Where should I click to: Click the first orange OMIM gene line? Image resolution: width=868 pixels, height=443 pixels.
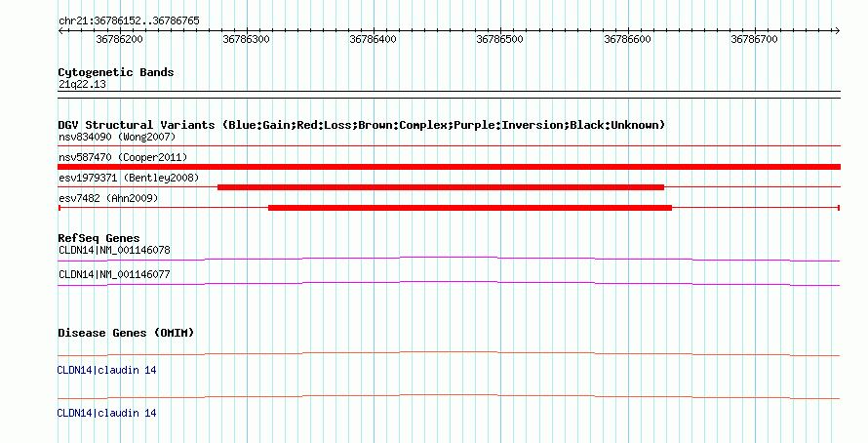point(449,353)
